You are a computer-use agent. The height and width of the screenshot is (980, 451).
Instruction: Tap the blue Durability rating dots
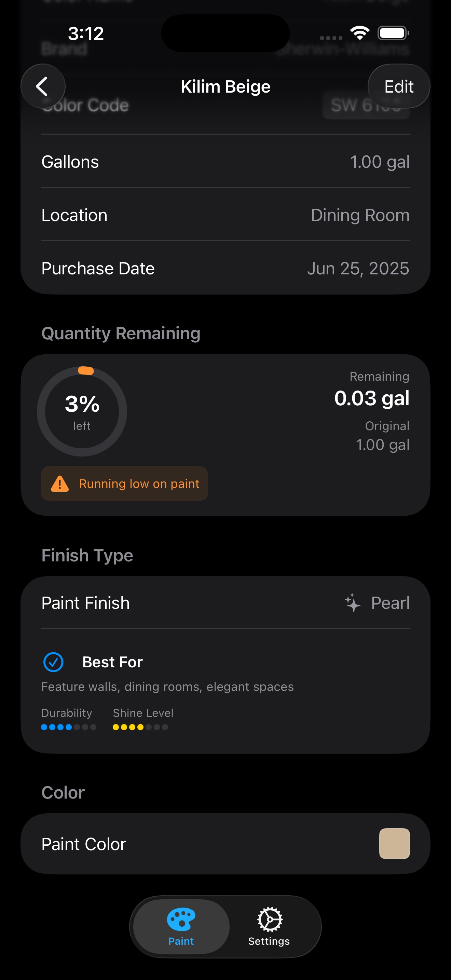coord(68,727)
